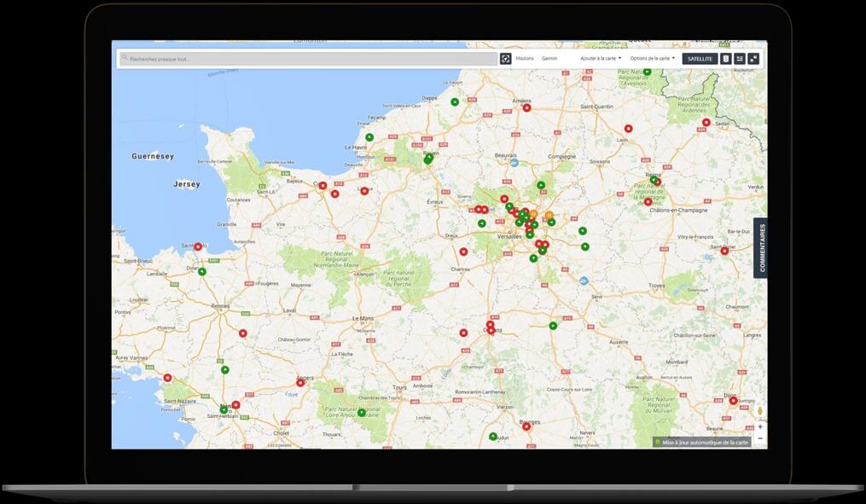Viewport: 866px width, 504px height.
Task: Click the orange marker northeast of Paris
Action: [549, 215]
